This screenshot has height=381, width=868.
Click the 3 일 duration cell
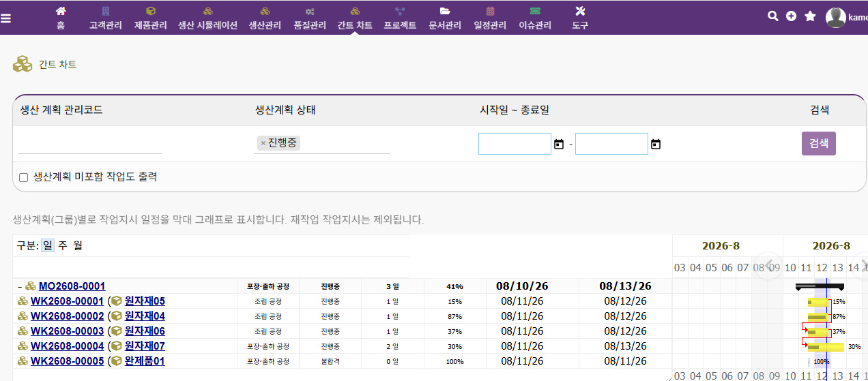[392, 286]
